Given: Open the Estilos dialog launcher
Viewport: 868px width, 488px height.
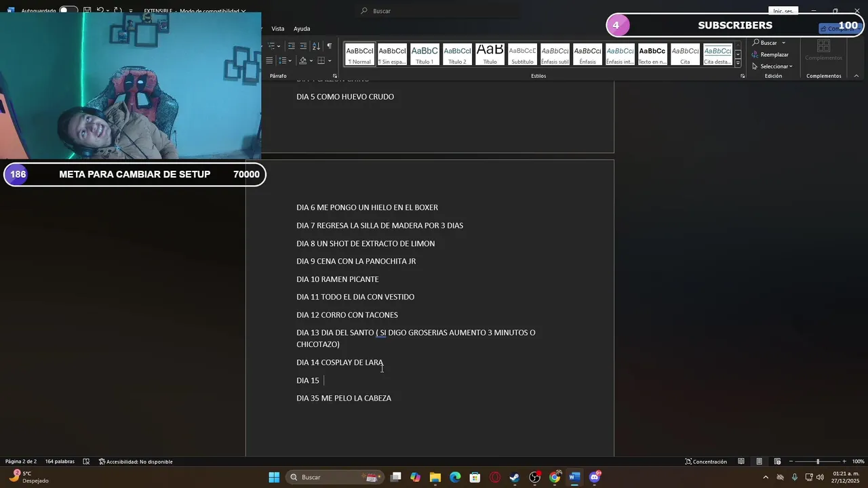Looking at the screenshot, I should tap(743, 76).
